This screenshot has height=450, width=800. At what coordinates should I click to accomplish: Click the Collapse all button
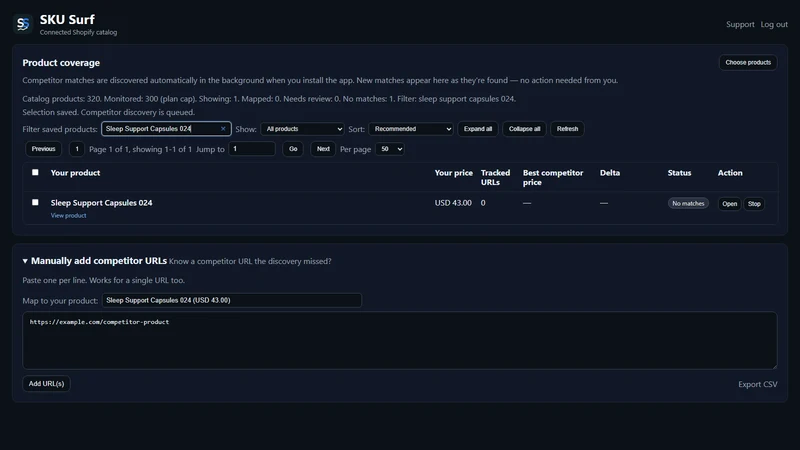pos(524,129)
